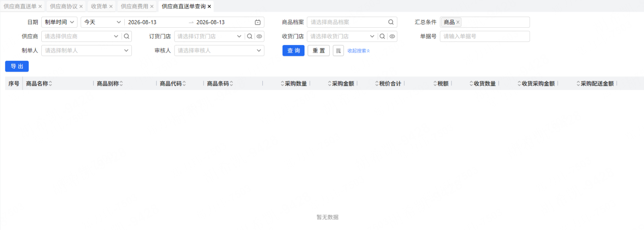Sort by 采购配送金额 column
The width and height of the screenshot is (644, 230).
(578, 84)
